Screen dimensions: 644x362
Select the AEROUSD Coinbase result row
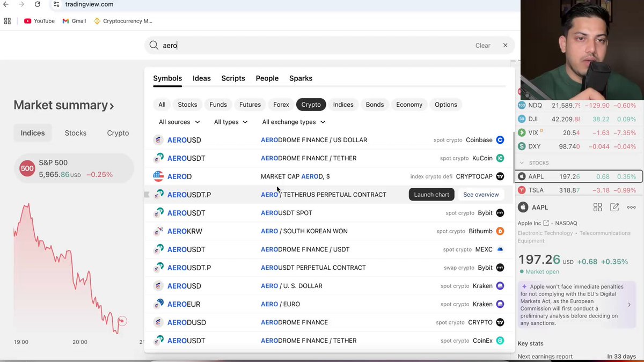coord(329,140)
